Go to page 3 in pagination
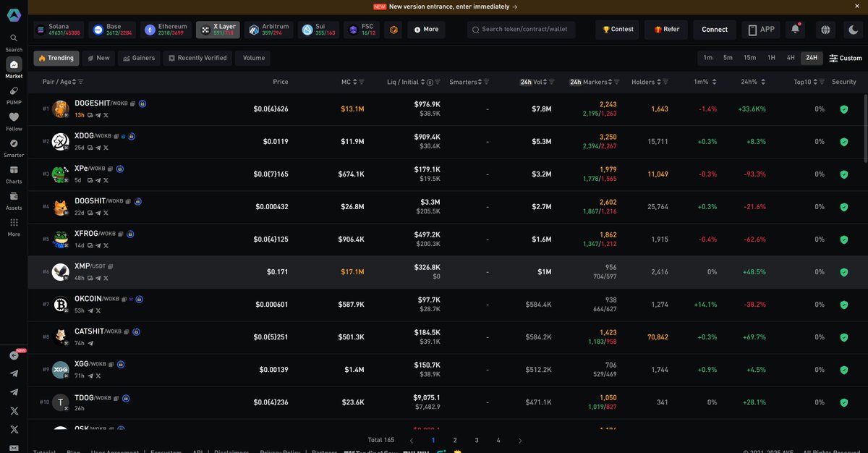868x453 pixels. pyautogui.click(x=477, y=440)
